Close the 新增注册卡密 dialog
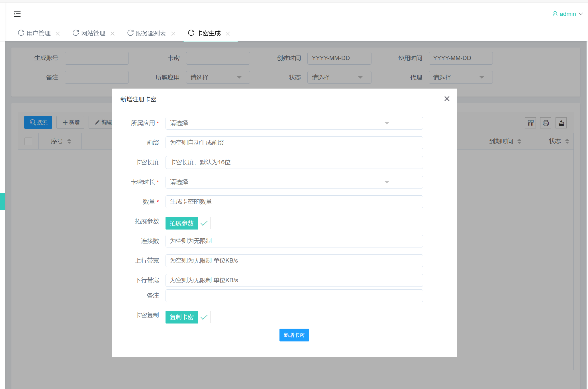The width and height of the screenshot is (588, 389). [447, 99]
